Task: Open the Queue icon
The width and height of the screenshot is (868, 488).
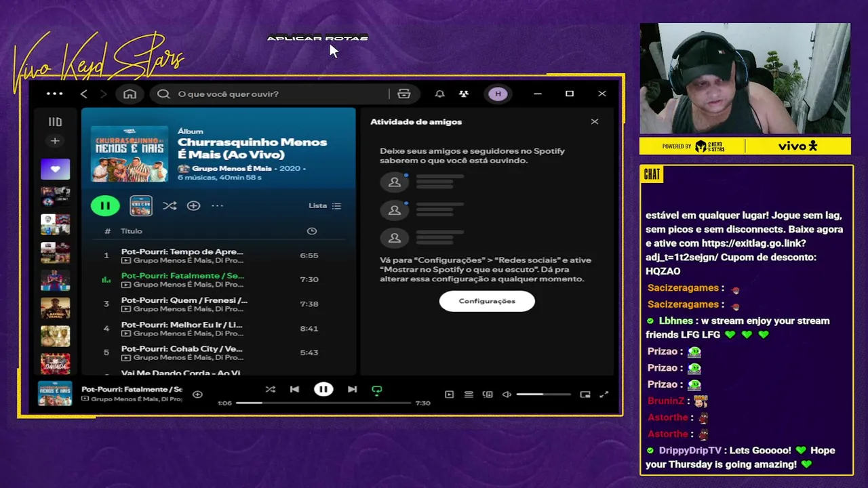Action: click(469, 394)
